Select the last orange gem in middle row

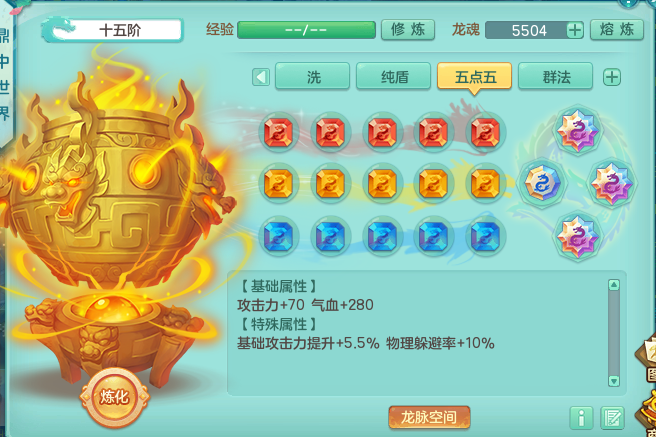click(x=485, y=184)
